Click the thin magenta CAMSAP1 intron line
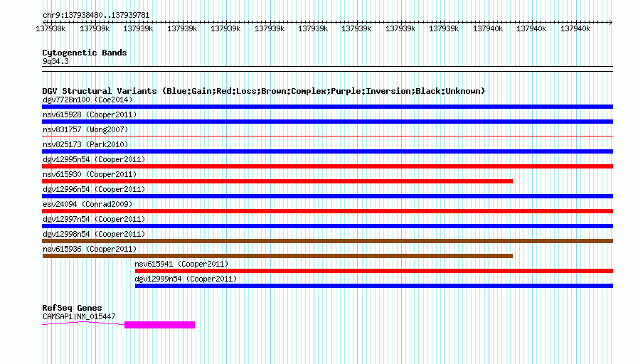633x364 pixels. (x=83, y=323)
